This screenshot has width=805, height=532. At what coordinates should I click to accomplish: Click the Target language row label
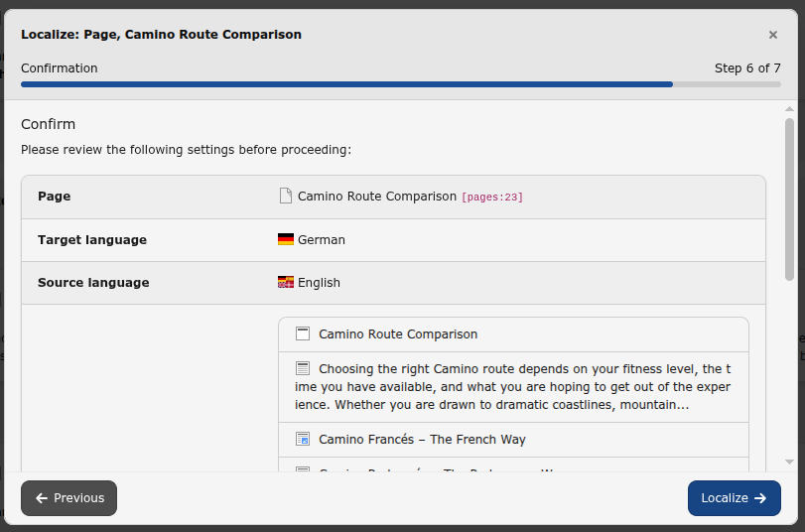(x=92, y=240)
